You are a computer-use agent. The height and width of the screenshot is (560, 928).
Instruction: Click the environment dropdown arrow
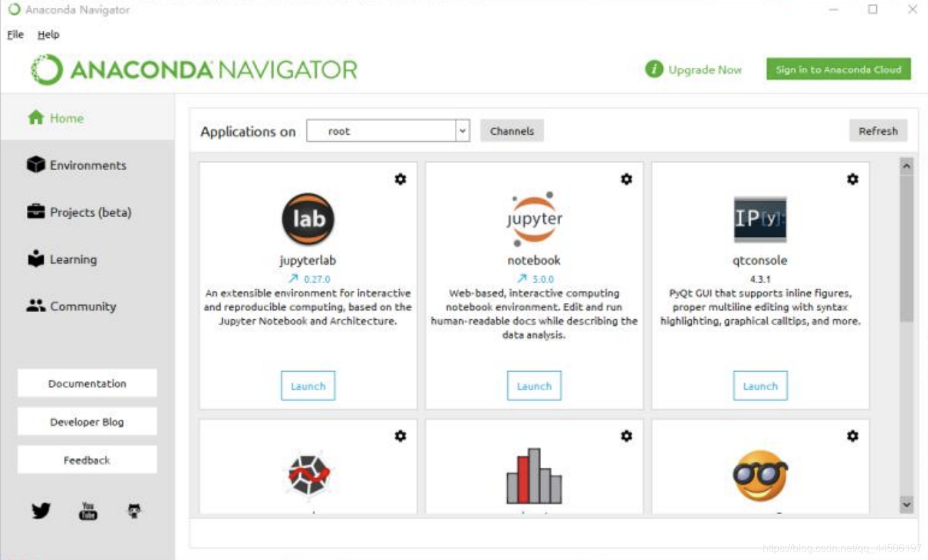463,131
